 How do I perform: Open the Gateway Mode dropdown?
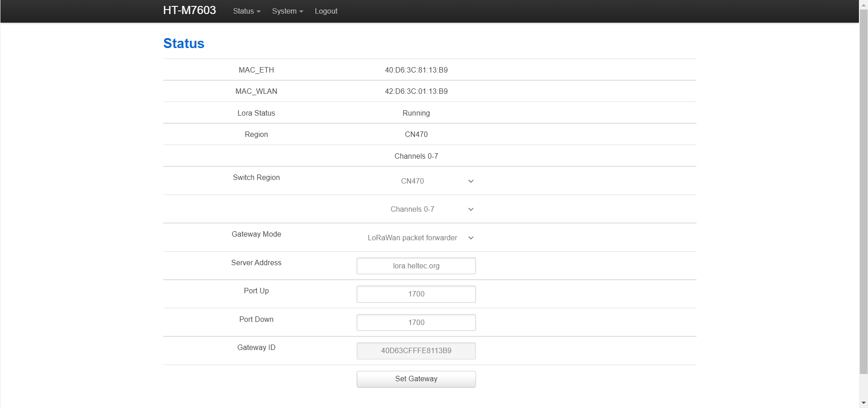pos(416,238)
